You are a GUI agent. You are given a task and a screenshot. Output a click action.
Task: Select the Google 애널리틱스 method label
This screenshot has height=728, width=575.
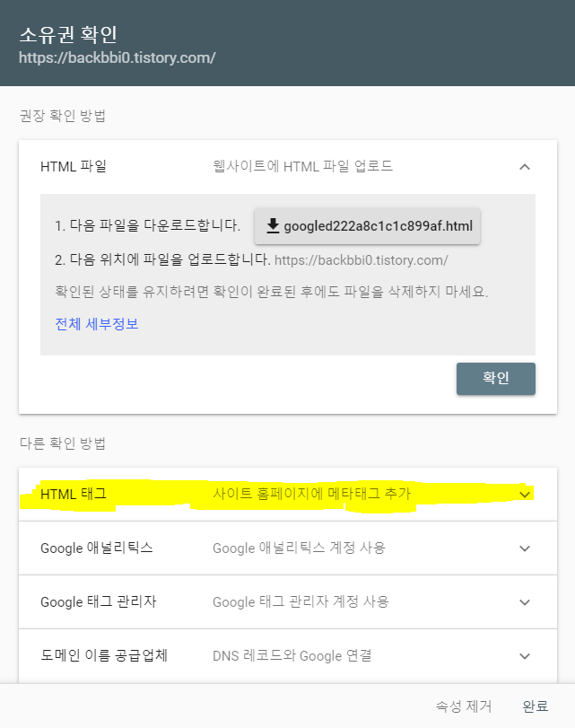(x=97, y=548)
